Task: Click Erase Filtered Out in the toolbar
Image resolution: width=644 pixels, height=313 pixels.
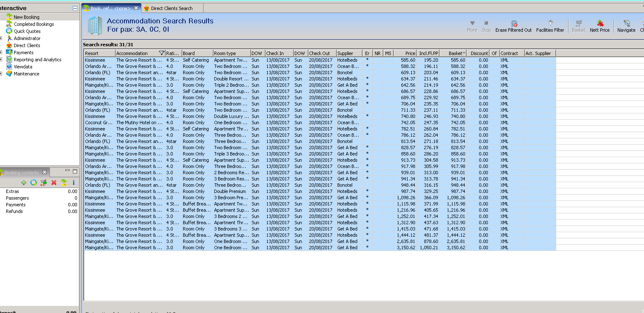Action: pyautogui.click(x=514, y=26)
